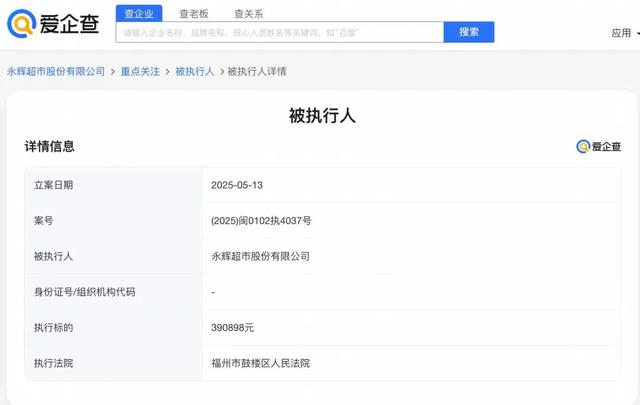Click the amount 390898元
The width and height of the screenshot is (640, 405).
[233, 327]
